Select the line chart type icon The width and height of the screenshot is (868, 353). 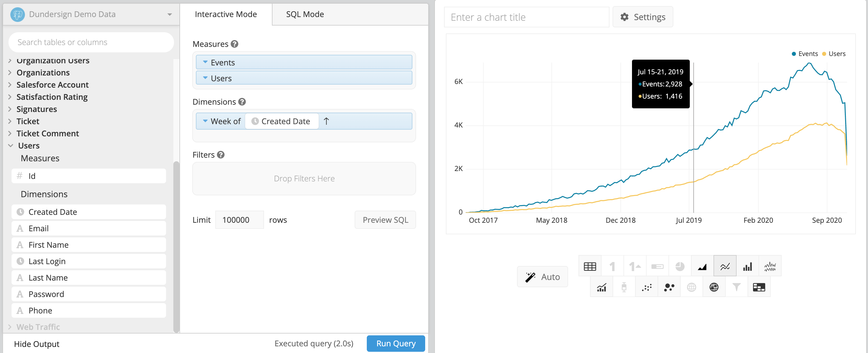point(725,266)
